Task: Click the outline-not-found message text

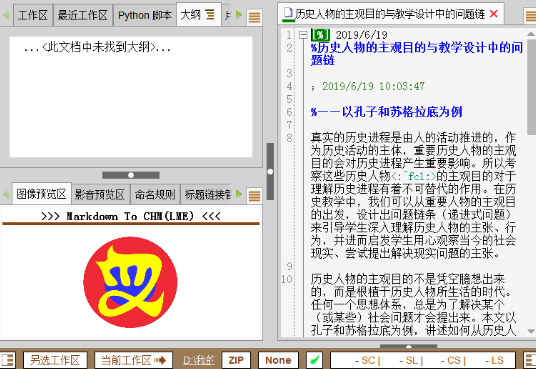Action: coord(97,47)
